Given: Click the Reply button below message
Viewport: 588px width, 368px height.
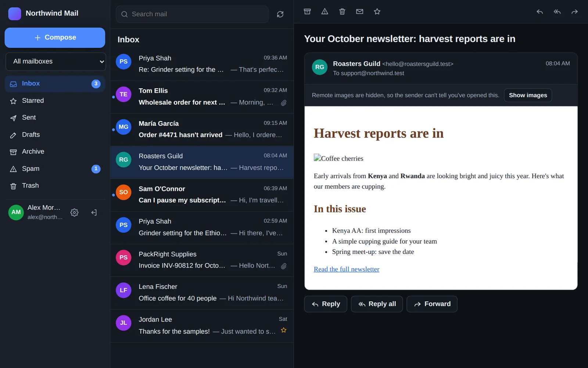Looking at the screenshot, I should [326, 304].
